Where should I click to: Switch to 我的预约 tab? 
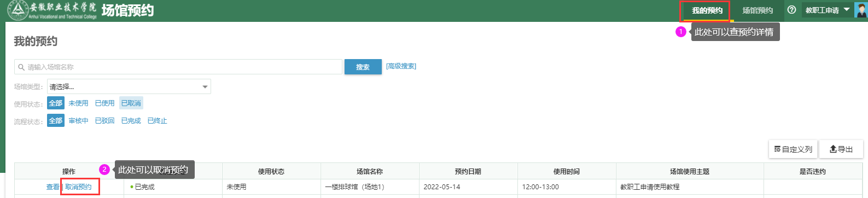pos(707,10)
